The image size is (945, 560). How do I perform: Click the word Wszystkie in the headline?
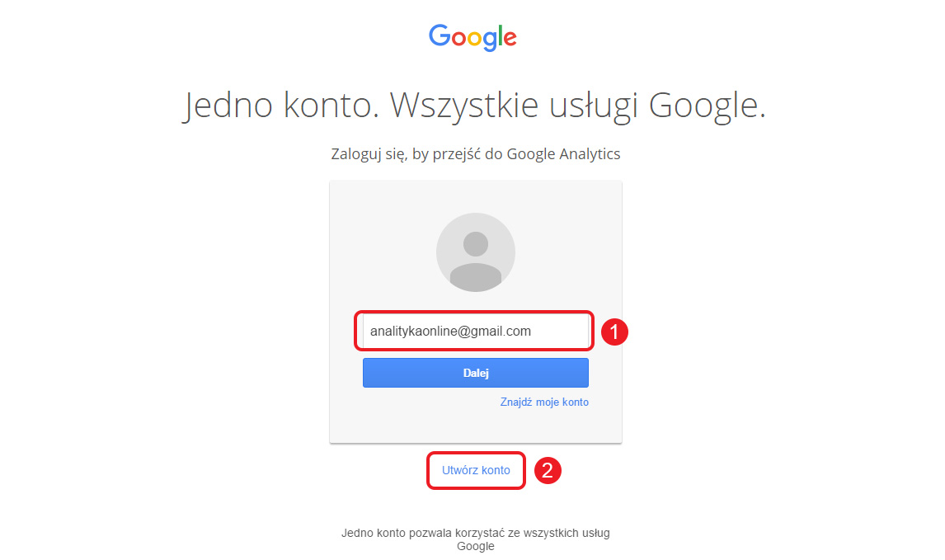point(463,106)
